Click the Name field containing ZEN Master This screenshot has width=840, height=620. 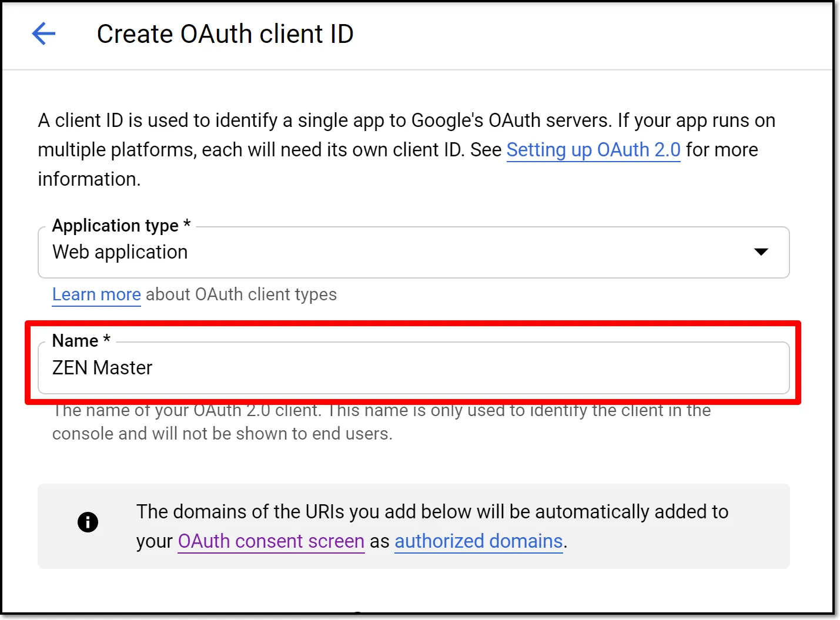click(x=413, y=368)
